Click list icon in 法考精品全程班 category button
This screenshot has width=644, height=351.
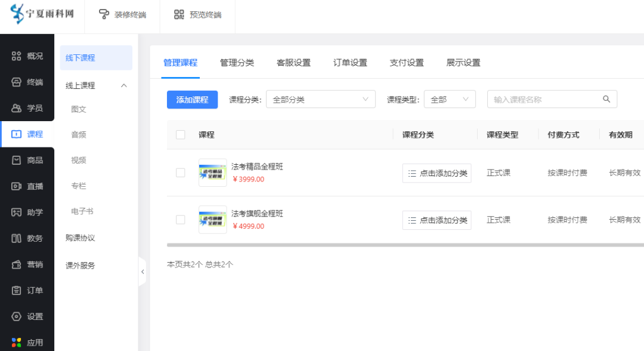pos(412,174)
